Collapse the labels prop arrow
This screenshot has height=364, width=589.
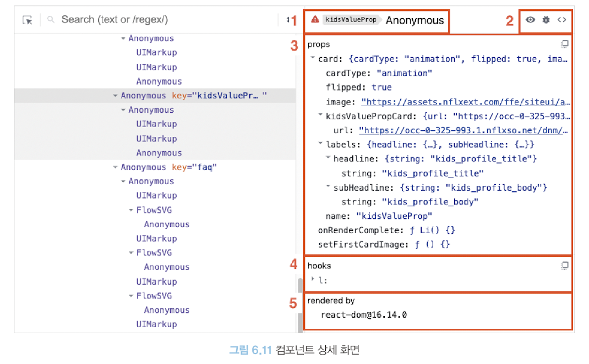(x=320, y=143)
